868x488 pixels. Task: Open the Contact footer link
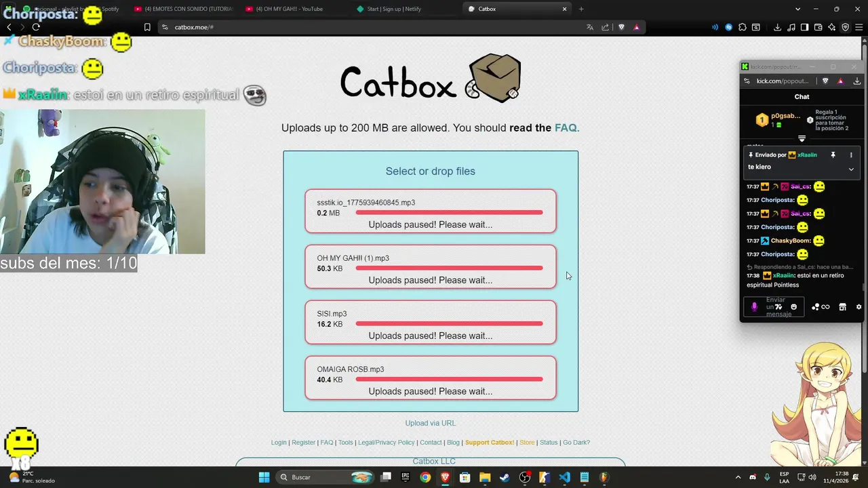pos(431,443)
